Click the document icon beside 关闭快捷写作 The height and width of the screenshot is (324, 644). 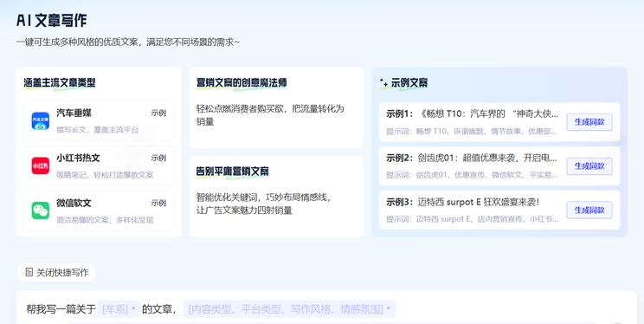(29, 272)
